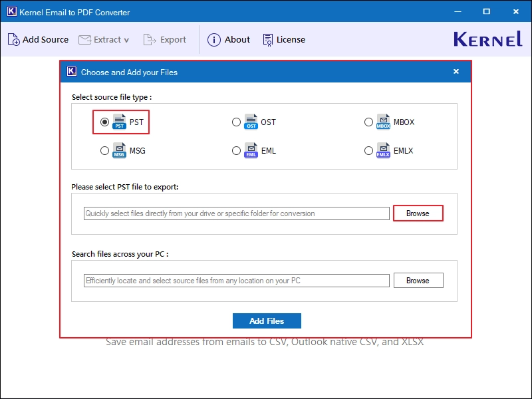532x399 pixels.
Task: Click the Add Files button
Action: coord(267,321)
